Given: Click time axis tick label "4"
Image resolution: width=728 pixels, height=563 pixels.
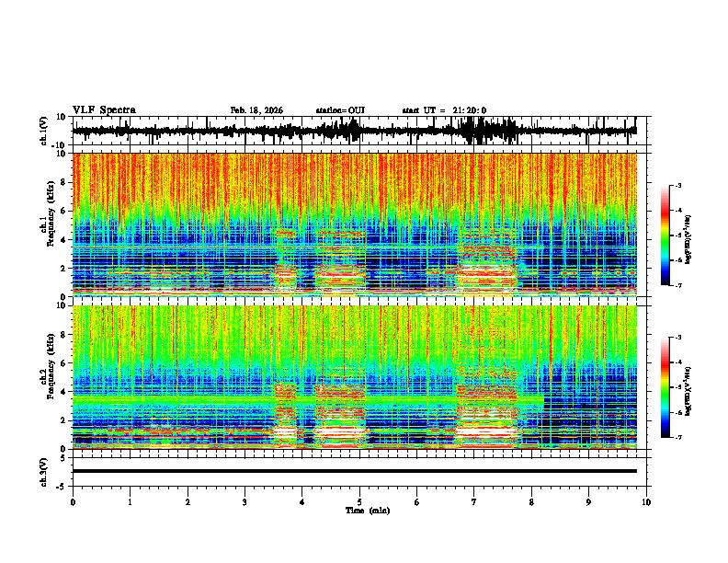Looking at the screenshot, I should [x=302, y=502].
